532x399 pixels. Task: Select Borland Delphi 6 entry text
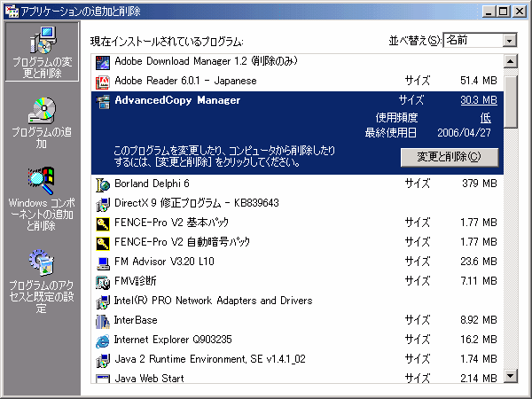click(152, 184)
